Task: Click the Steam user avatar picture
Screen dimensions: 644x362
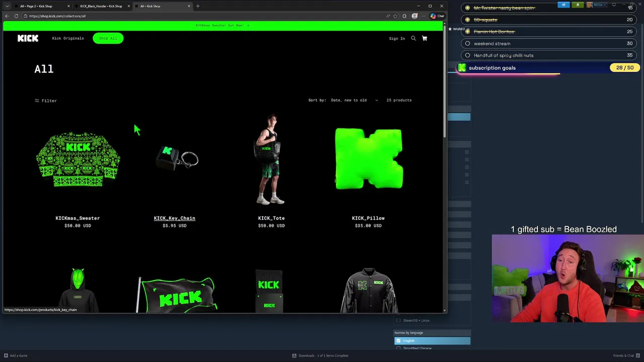Action: point(589,5)
